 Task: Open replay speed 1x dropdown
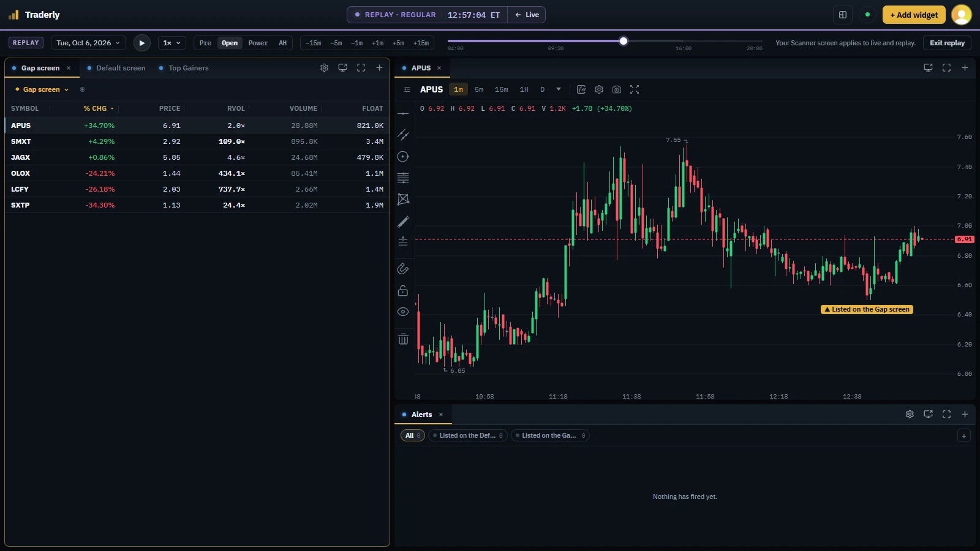coord(171,43)
